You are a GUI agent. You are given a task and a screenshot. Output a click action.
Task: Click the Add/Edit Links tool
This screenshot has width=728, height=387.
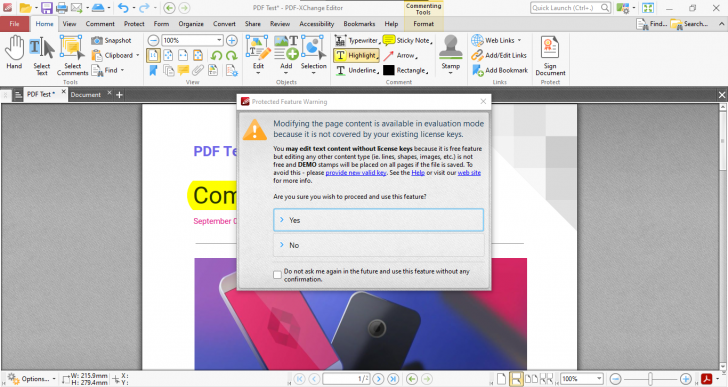click(x=499, y=55)
